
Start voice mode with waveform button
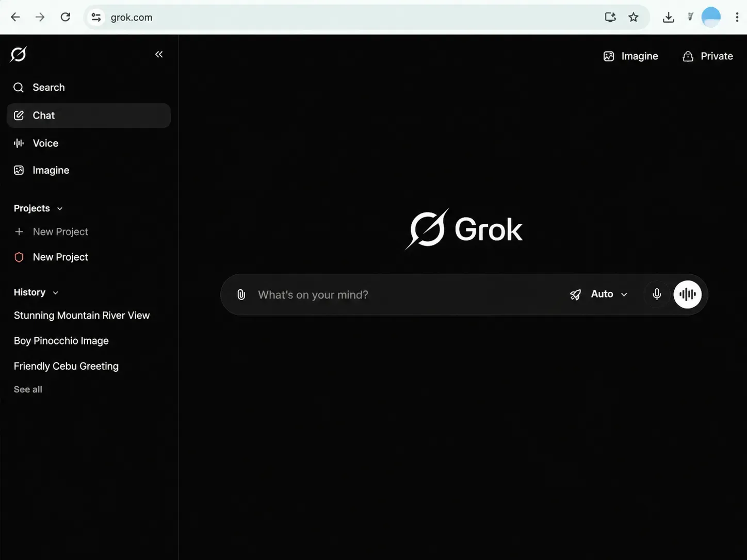[x=688, y=294]
